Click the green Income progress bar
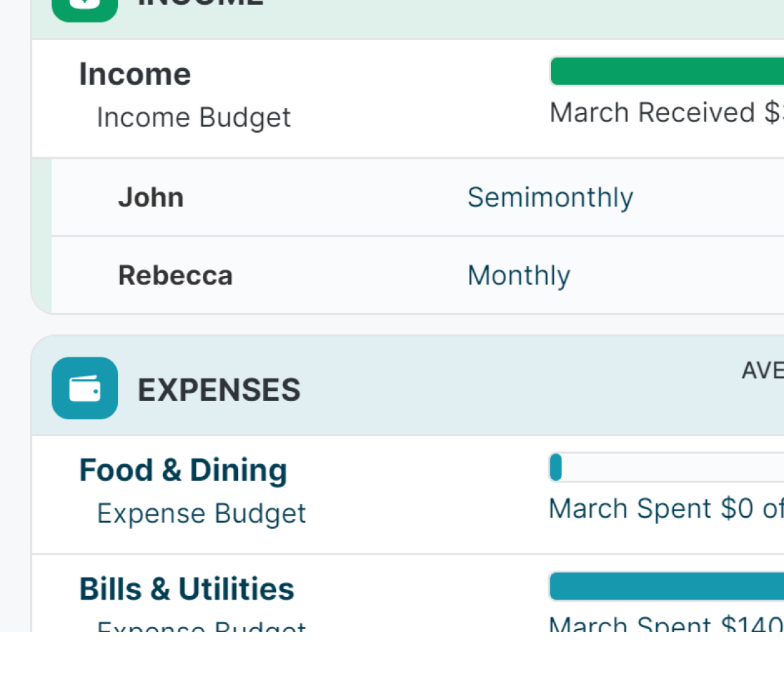Viewport: 784px width, 679px height. [667, 72]
